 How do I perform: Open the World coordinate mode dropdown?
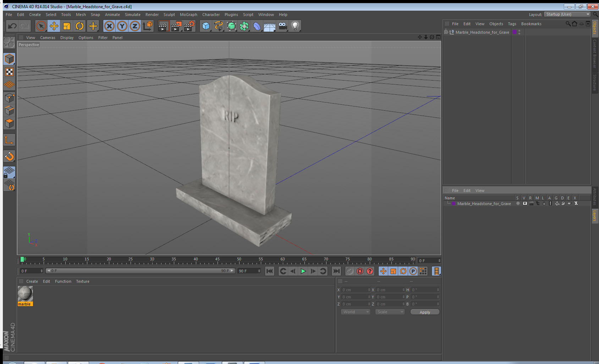pos(356,312)
